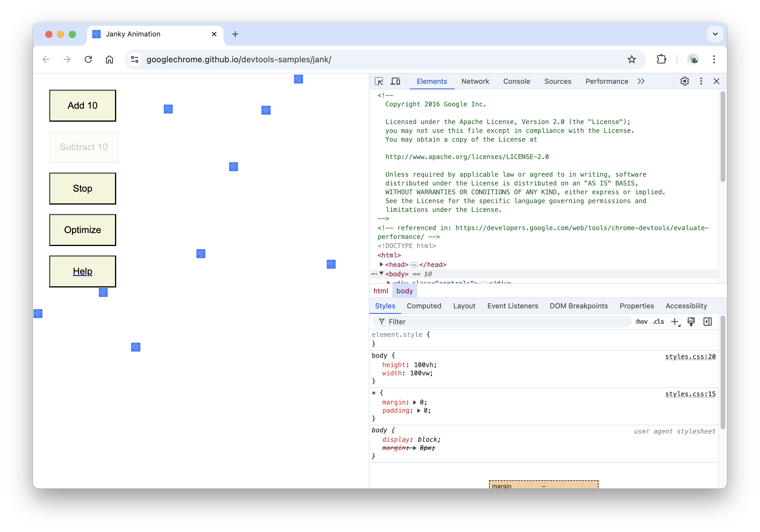Screen dimensions: 760x532
Task: Click the inspect element picker icon
Action: pyautogui.click(x=379, y=81)
